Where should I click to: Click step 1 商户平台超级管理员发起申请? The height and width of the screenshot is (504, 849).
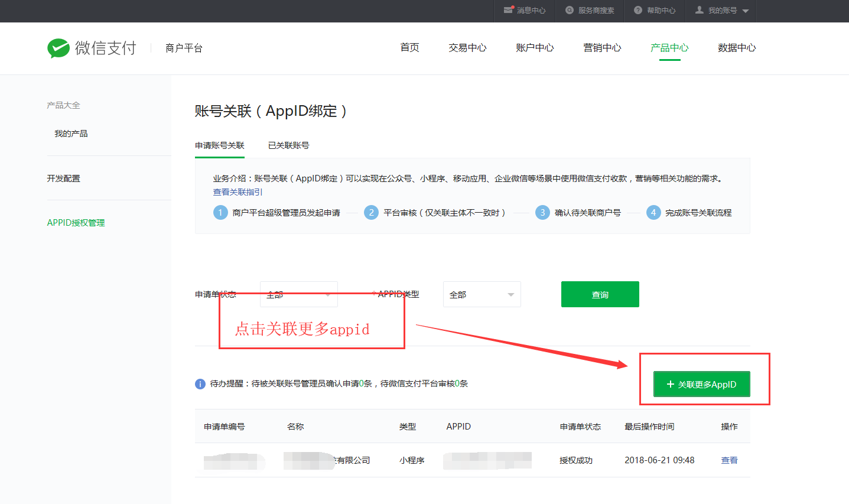(277, 213)
